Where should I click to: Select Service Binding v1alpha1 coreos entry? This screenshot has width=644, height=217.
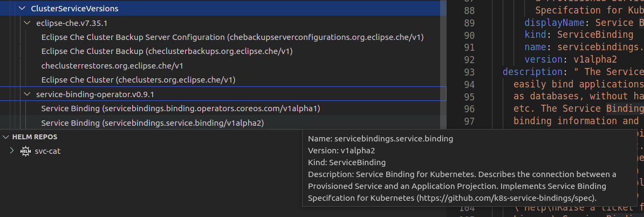click(180, 109)
